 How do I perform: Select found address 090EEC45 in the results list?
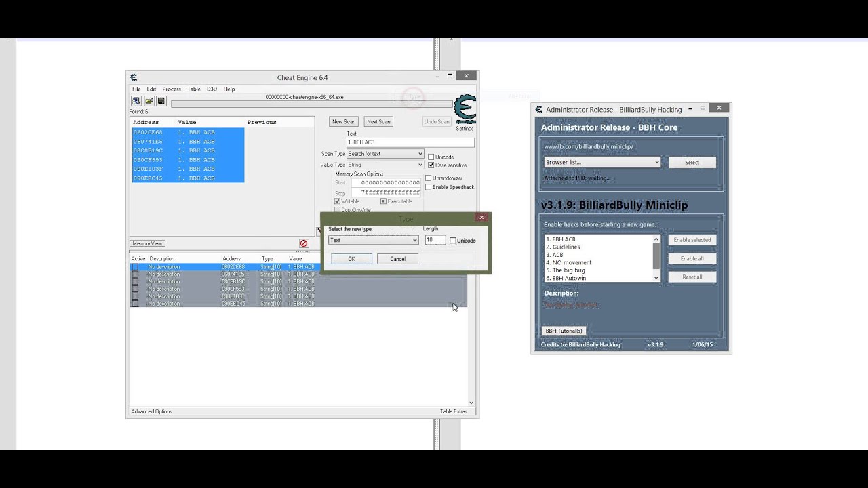point(188,178)
